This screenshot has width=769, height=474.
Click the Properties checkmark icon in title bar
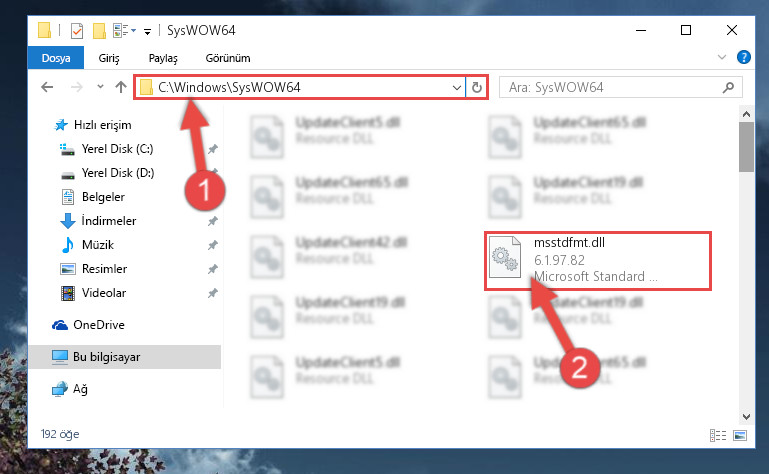pos(77,31)
